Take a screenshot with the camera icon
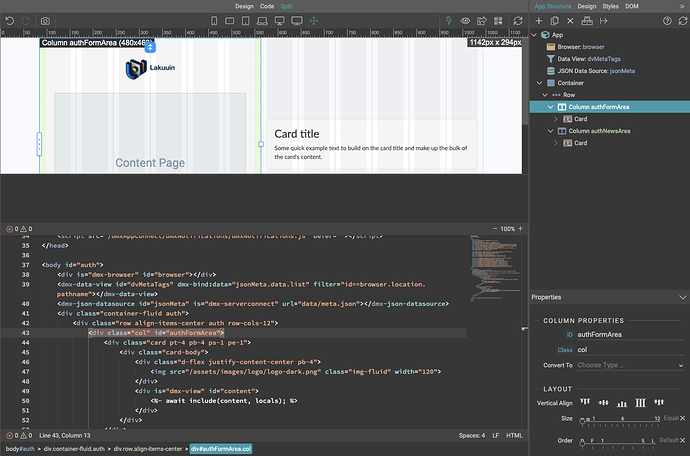Screen dimensions: 690x456 45,21
